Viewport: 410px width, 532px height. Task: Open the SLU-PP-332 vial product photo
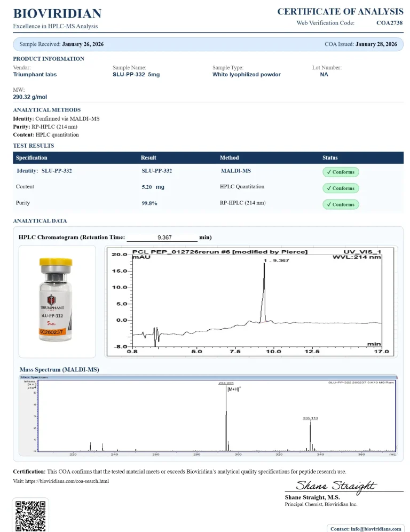pos(57,301)
